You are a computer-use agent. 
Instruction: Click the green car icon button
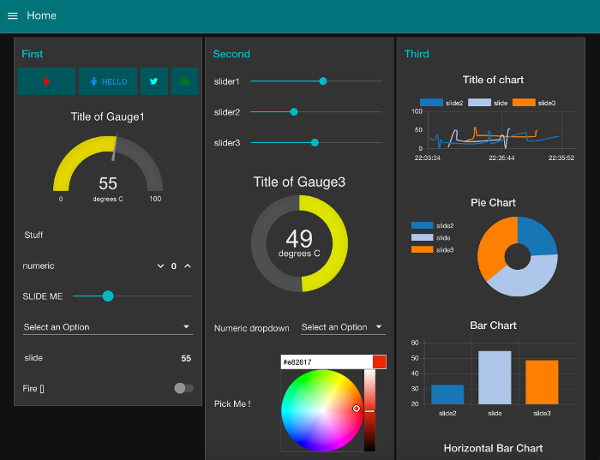click(185, 81)
